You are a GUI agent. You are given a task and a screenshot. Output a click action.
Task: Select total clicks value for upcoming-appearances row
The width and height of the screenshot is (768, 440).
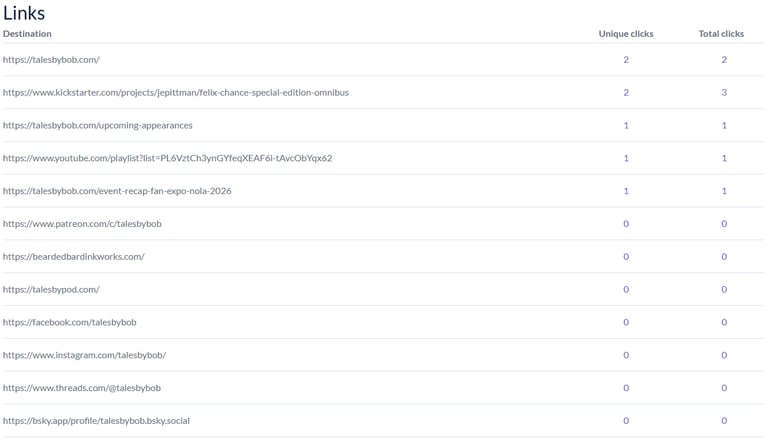tap(724, 125)
